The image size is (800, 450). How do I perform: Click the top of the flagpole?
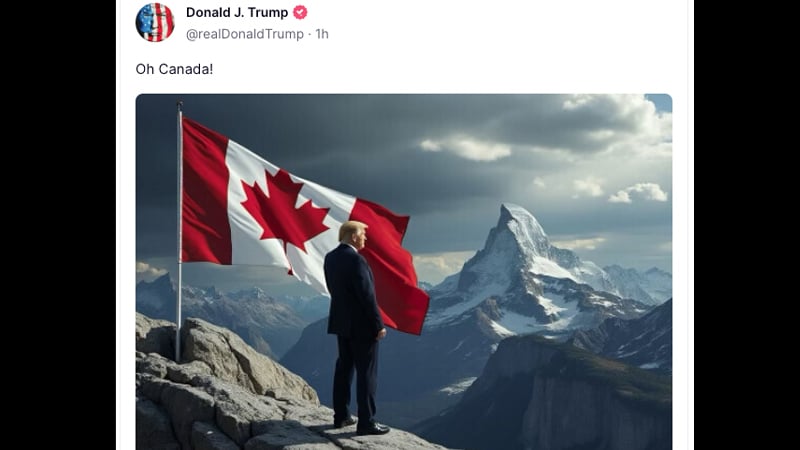(180, 106)
